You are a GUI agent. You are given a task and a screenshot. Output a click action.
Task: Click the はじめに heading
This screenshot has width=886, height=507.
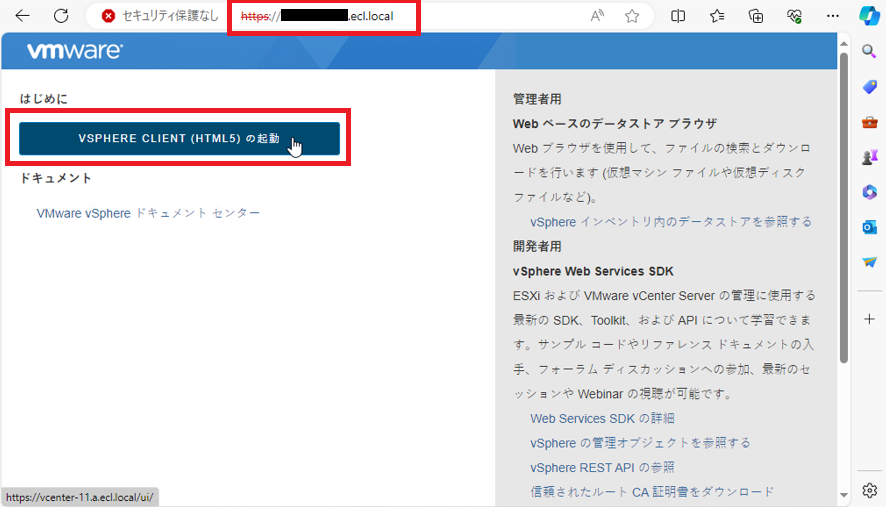tap(44, 99)
